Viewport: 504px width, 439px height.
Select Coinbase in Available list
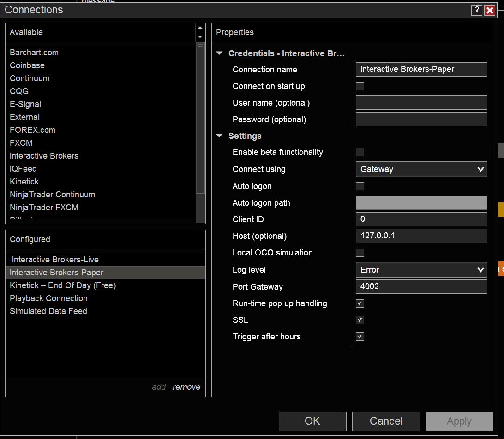27,65
